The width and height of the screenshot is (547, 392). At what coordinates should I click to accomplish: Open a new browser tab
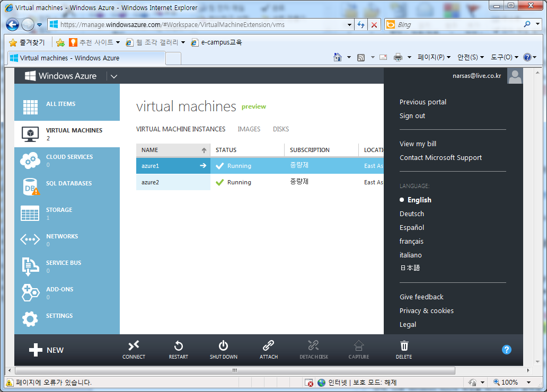tap(173, 58)
